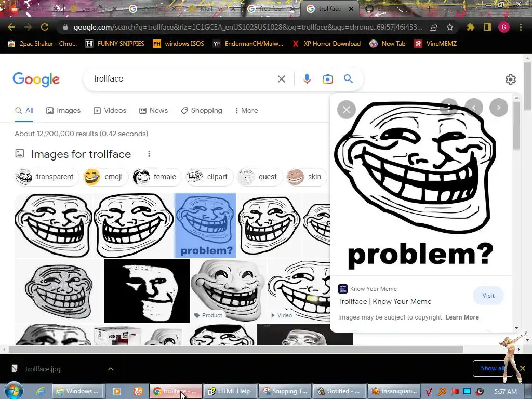Open three-dot options in image preview
Viewport: 532px width, 399px height.
pyautogui.click(x=449, y=108)
